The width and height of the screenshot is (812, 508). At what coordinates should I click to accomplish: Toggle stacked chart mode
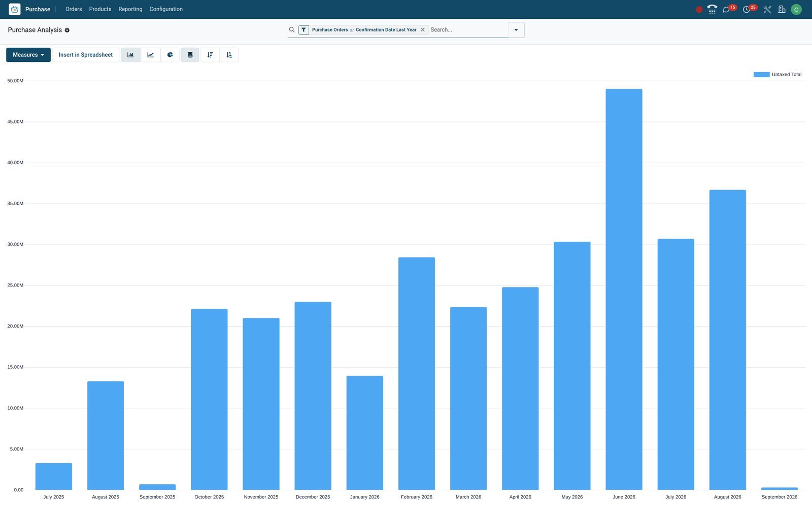(x=190, y=55)
